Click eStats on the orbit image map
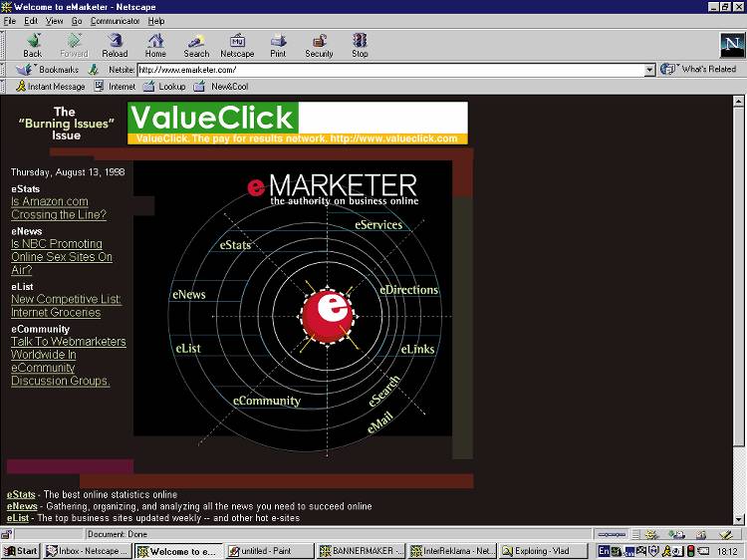Viewport: 747px width, 560px height. pyautogui.click(x=235, y=245)
